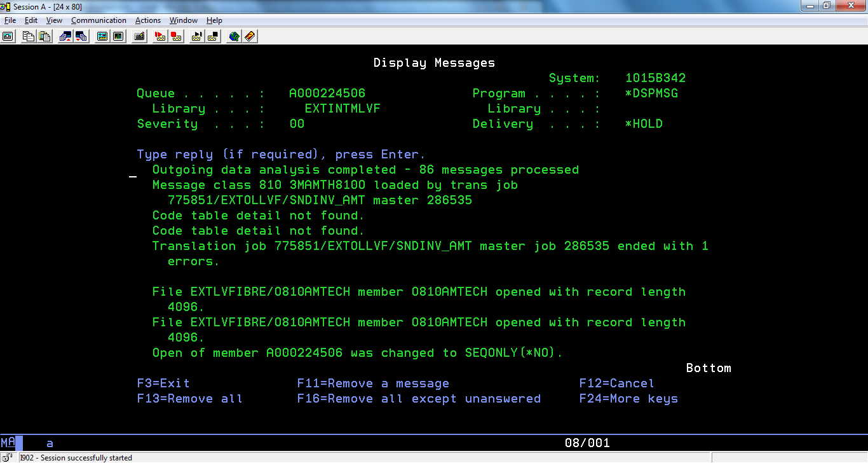
Task: Click the Session A title bar system icon
Action: pyautogui.click(x=6, y=6)
